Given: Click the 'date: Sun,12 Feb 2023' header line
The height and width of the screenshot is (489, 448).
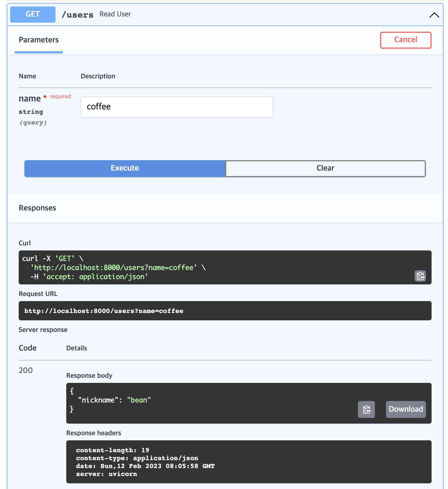Looking at the screenshot, I should point(145,466).
